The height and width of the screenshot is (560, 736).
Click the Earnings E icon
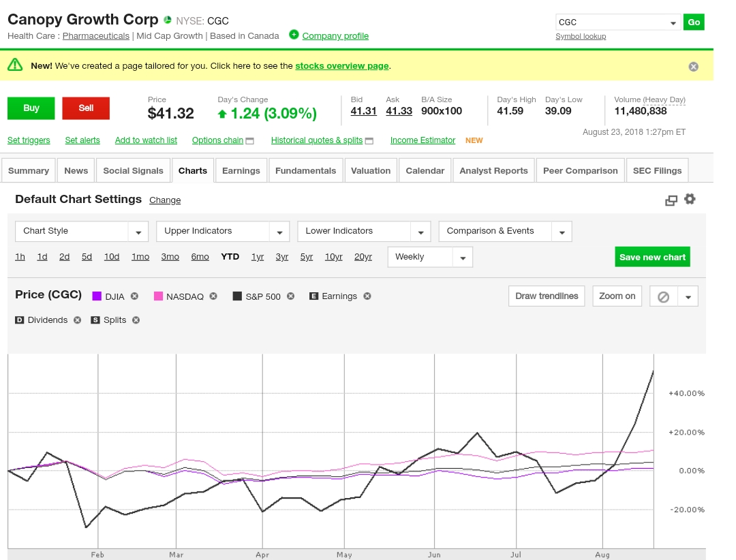pyautogui.click(x=313, y=296)
